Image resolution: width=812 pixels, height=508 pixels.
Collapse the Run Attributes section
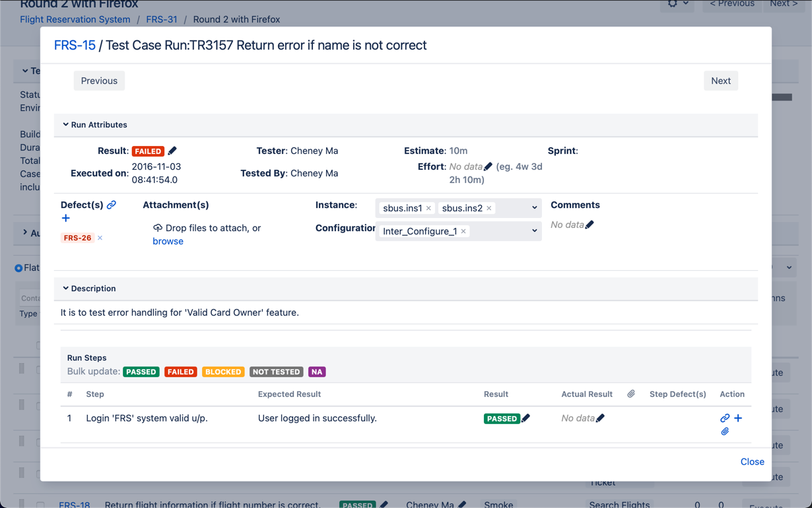tap(65, 125)
